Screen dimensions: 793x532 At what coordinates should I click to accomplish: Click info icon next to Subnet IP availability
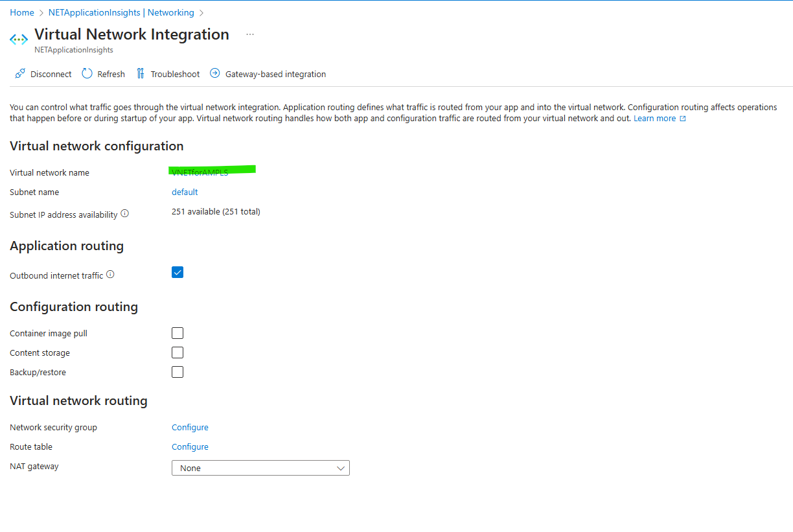[x=125, y=213]
